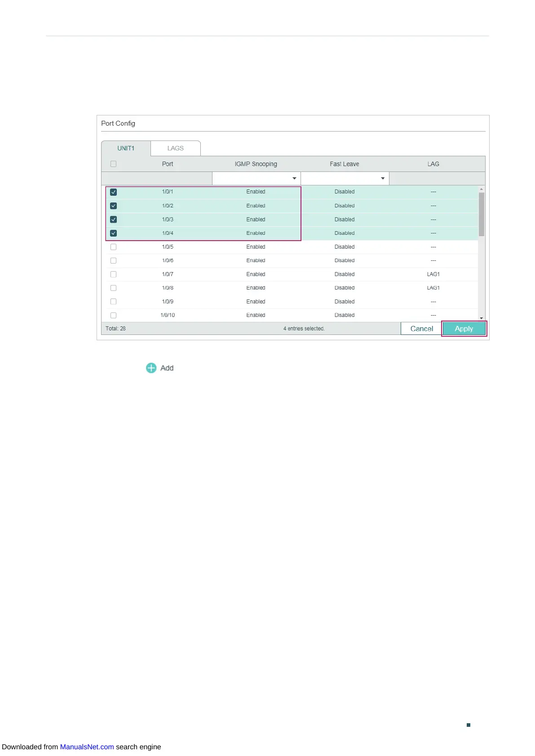Click the Port Config section title
This screenshot has height=756, width=535.
118,123
